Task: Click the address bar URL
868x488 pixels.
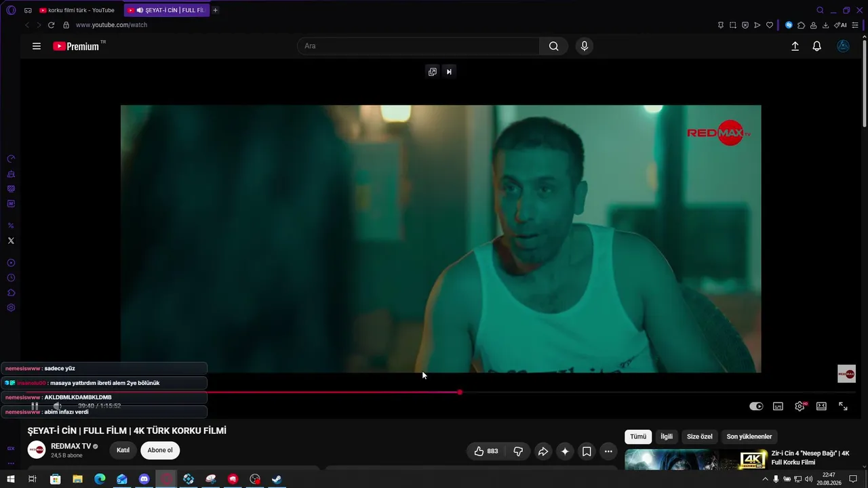Action: [111, 25]
